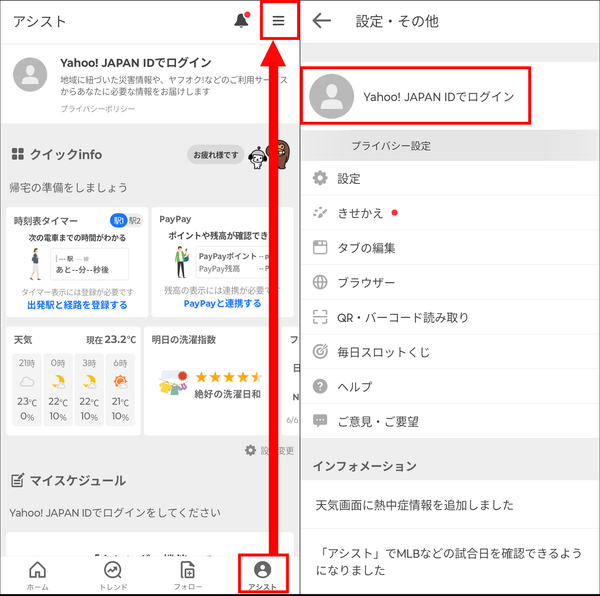
Task: Tap the back arrow in 設定・その他
Action: [321, 21]
